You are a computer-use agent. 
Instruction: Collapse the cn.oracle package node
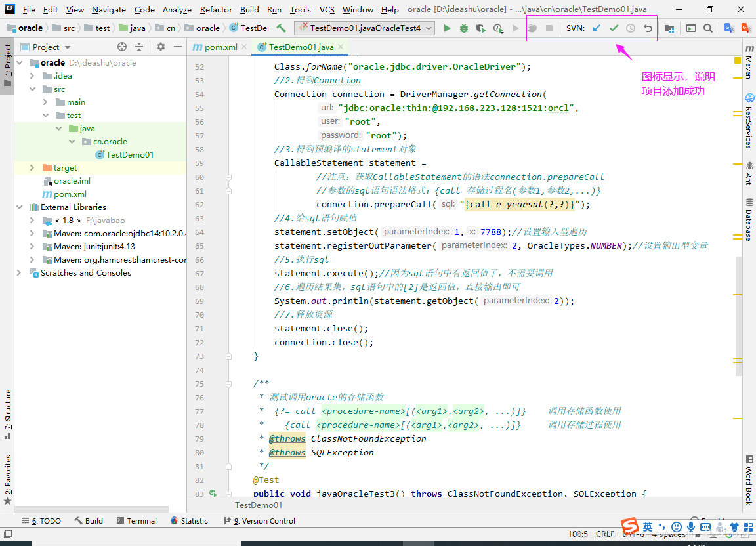pos(72,141)
